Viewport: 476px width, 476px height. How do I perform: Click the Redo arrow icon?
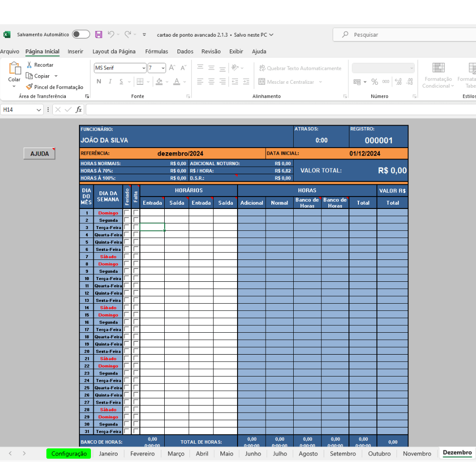click(128, 35)
